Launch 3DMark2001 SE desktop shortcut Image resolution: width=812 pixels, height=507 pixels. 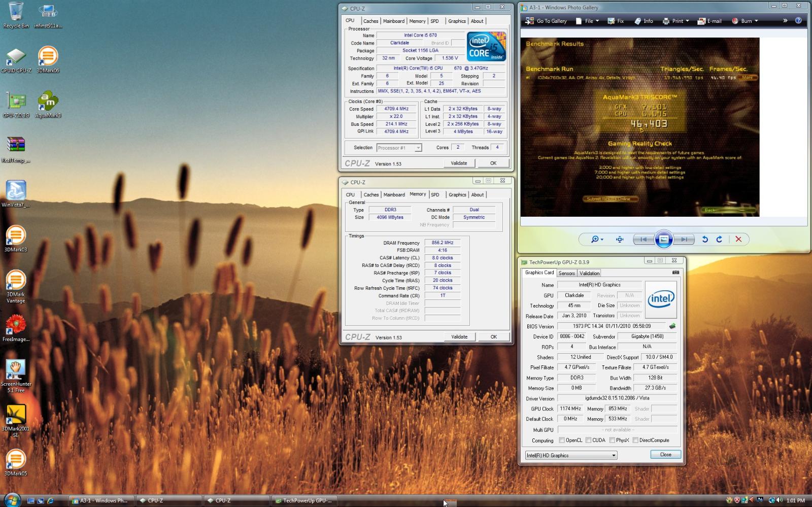16,421
